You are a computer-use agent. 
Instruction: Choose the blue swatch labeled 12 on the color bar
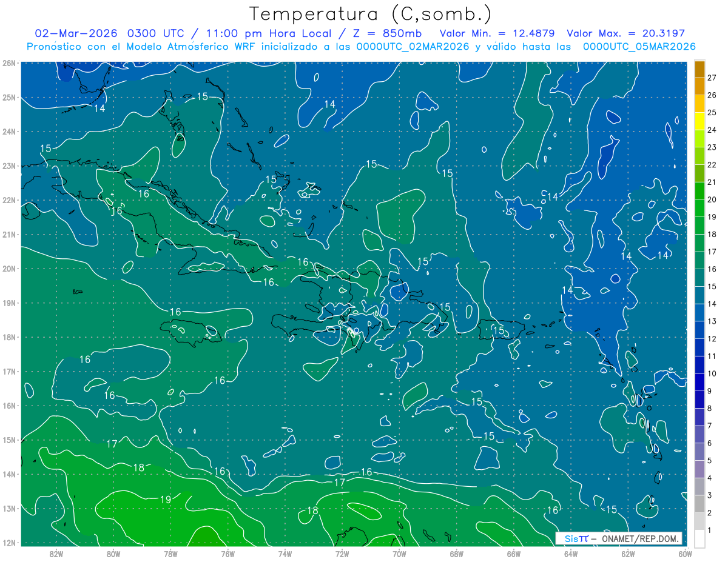pos(699,330)
